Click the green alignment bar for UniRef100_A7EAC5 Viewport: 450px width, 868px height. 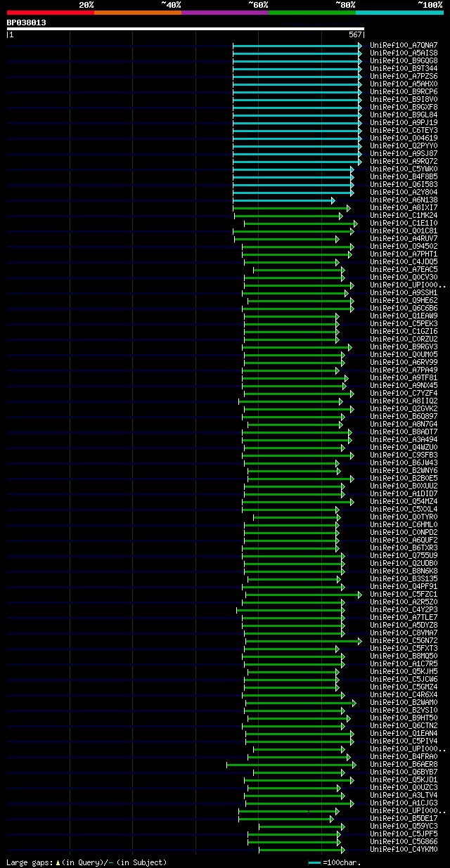pos(299,269)
